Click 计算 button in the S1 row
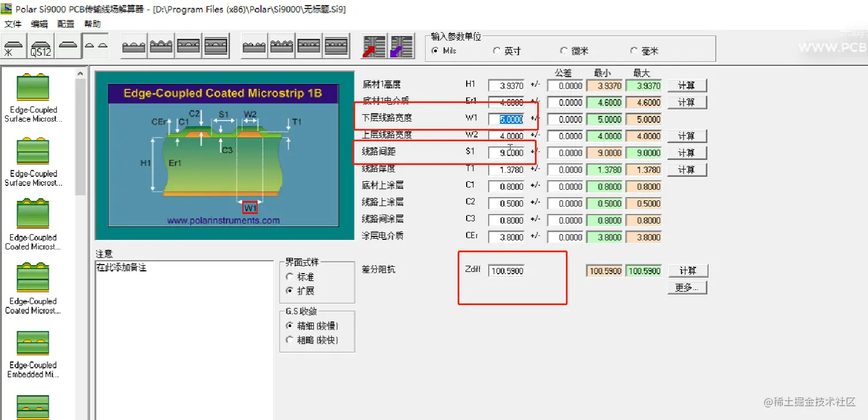The image size is (868, 420). pyautogui.click(x=687, y=153)
